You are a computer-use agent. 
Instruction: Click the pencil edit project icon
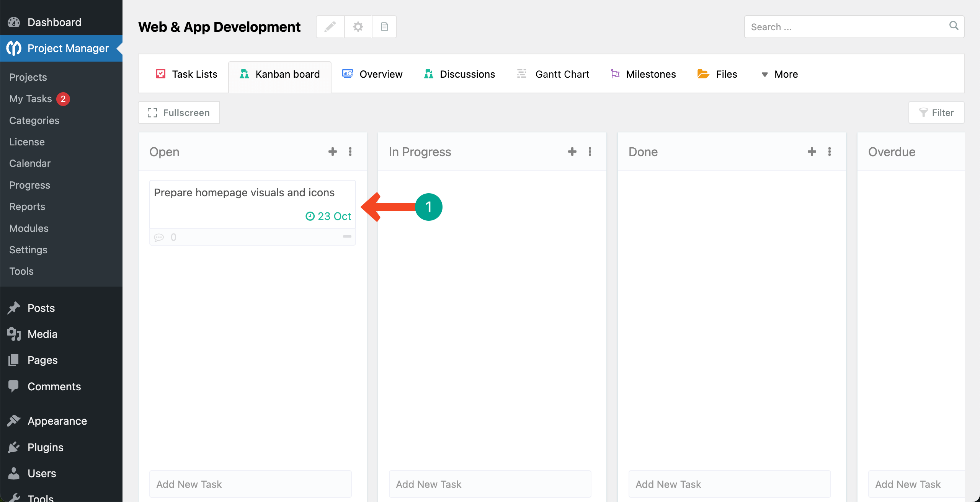[x=330, y=27]
